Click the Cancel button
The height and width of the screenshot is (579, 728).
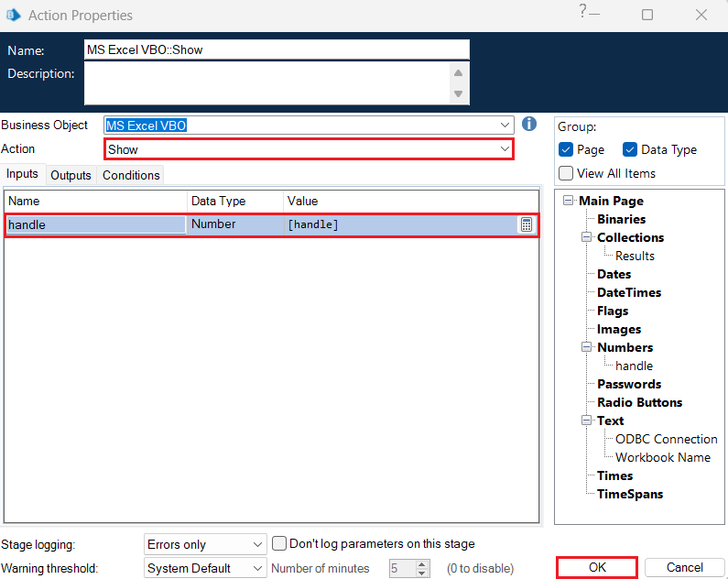pyautogui.click(x=684, y=568)
